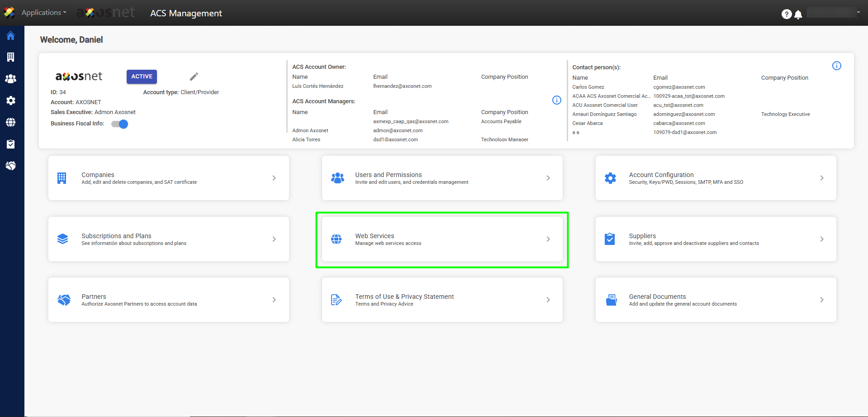Open Terms of Use & Privacy Statement
Screen dimensions: 868x417
click(x=441, y=300)
